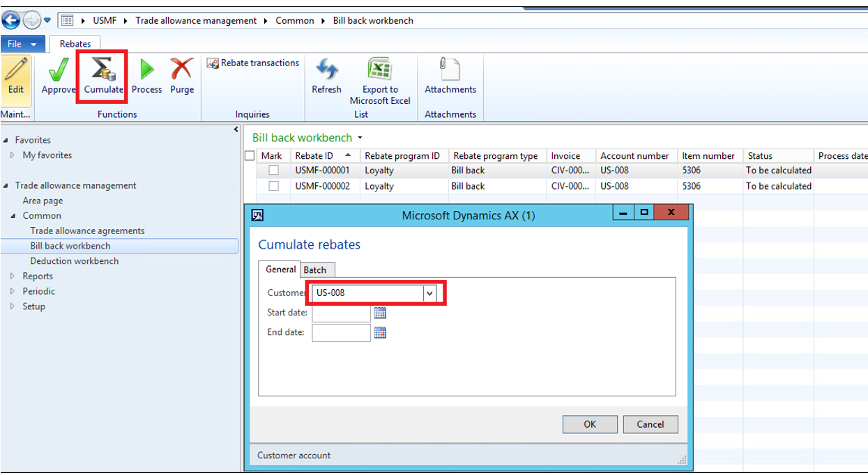Mark the USMF-000002 rebate checkbox
The height and width of the screenshot is (475, 868).
[274, 186]
